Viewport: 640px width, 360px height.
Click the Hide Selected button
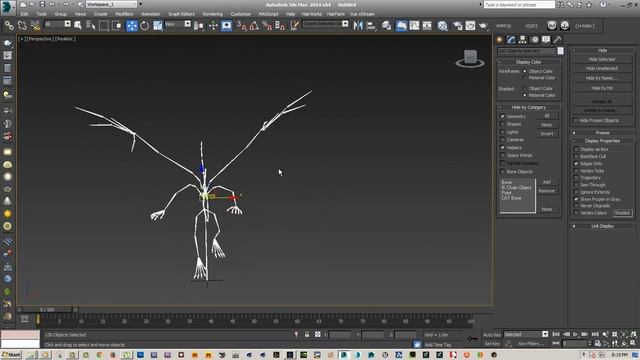pyautogui.click(x=602, y=60)
